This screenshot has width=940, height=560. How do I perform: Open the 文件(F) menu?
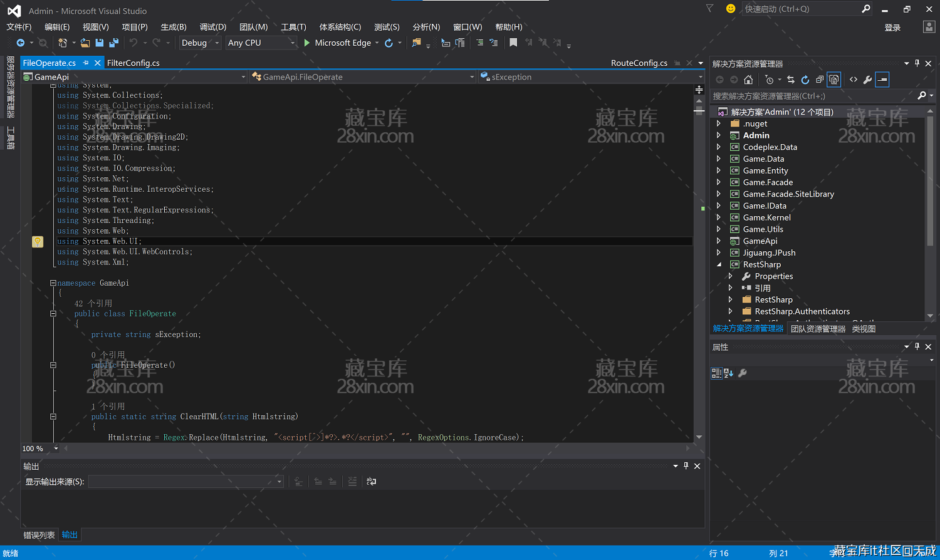pyautogui.click(x=19, y=27)
